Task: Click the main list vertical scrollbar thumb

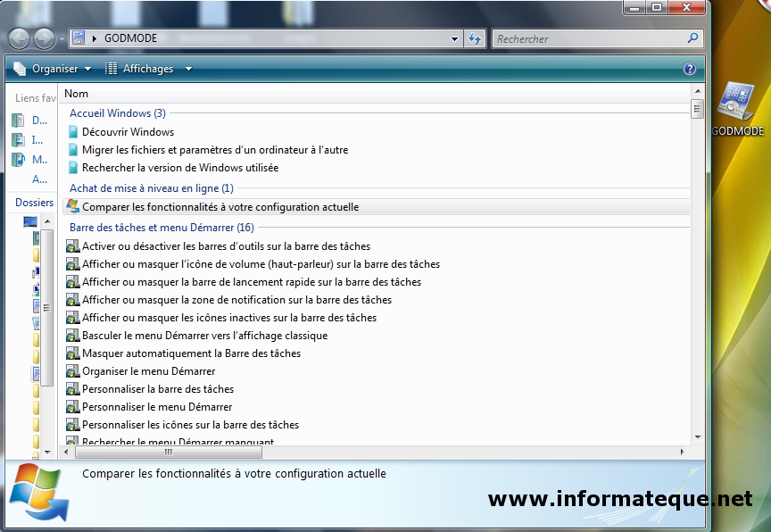Action: [x=697, y=109]
